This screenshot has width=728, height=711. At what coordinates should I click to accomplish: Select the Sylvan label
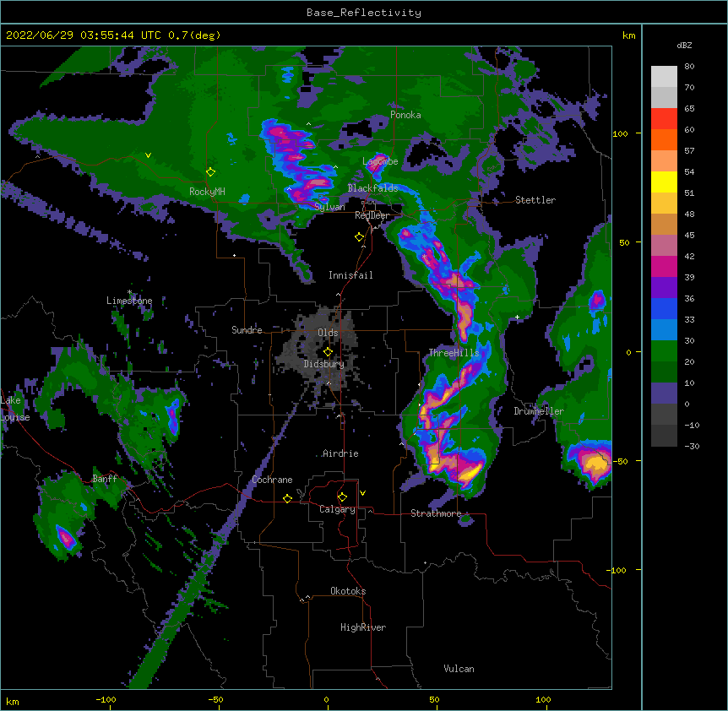point(329,207)
